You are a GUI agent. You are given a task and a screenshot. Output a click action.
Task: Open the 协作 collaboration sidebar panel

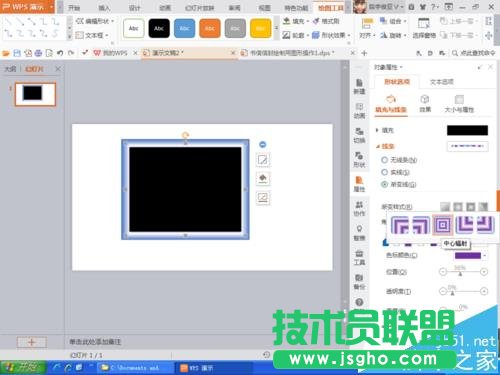tap(359, 208)
